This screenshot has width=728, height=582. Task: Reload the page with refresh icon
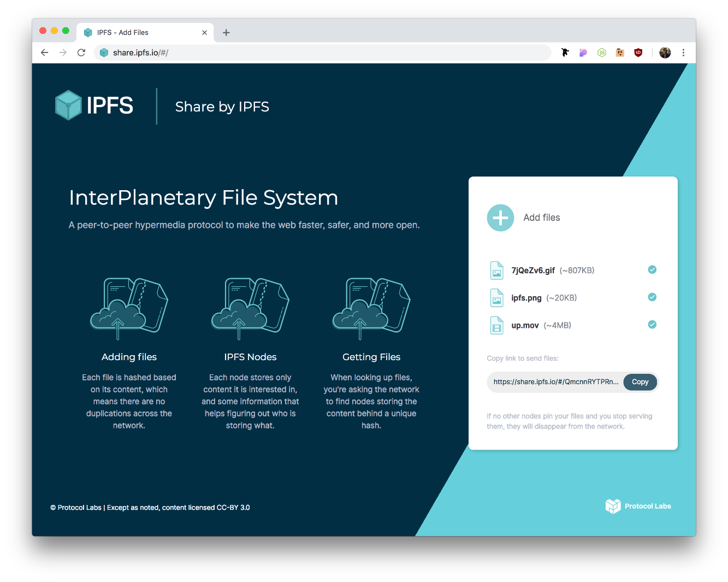point(81,52)
